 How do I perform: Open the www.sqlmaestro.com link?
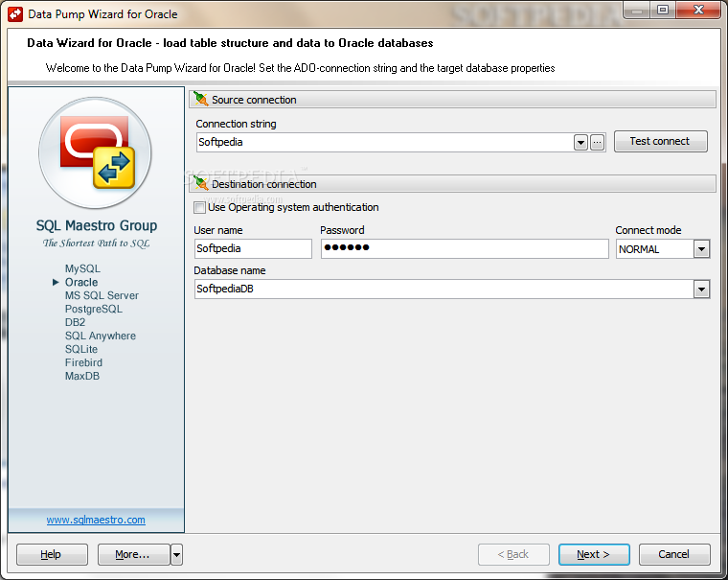click(x=96, y=520)
